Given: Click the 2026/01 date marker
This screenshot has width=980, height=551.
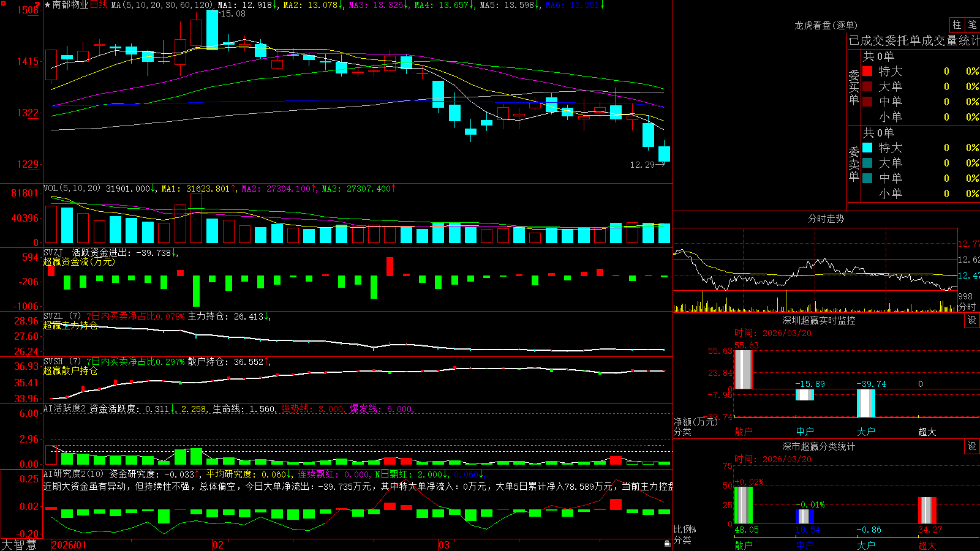Looking at the screenshot, I should pyautogui.click(x=69, y=545).
